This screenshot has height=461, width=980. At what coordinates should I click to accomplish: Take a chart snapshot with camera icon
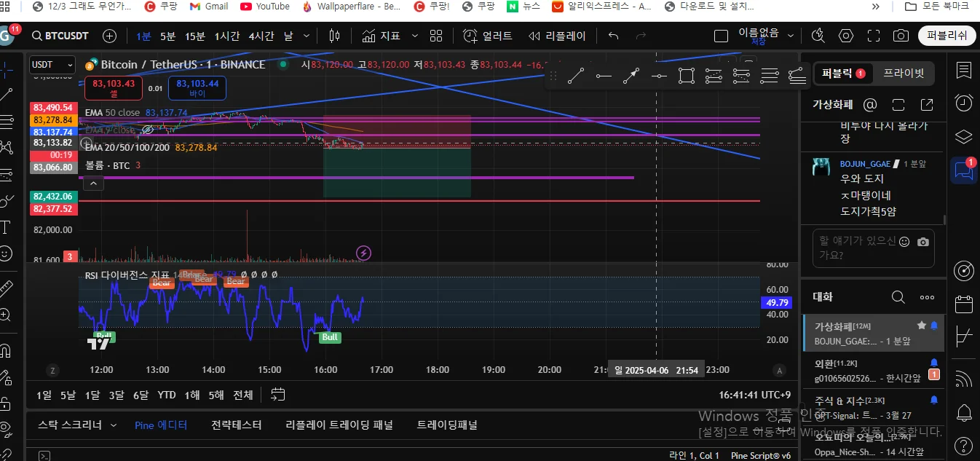[901, 36]
